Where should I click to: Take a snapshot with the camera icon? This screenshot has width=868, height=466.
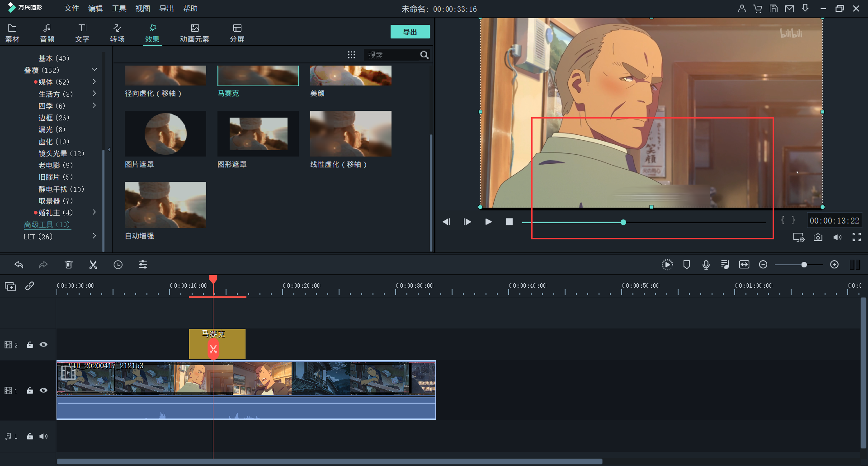click(818, 238)
